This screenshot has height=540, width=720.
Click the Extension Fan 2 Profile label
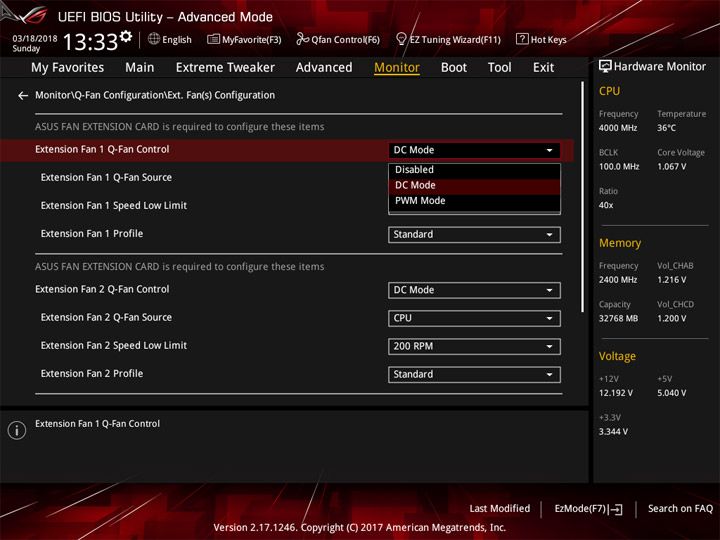(92, 374)
